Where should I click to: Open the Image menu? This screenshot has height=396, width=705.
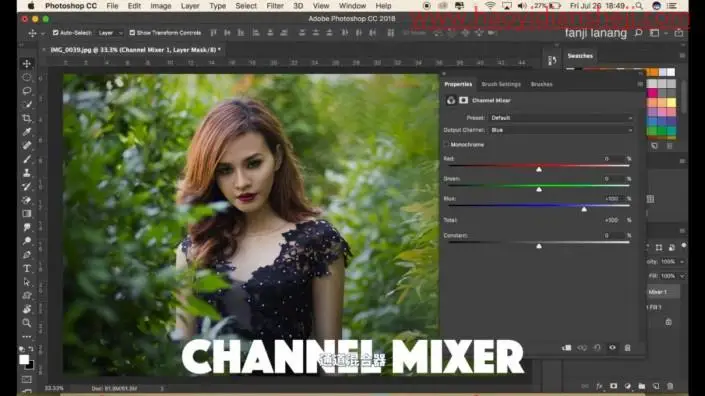click(x=161, y=6)
